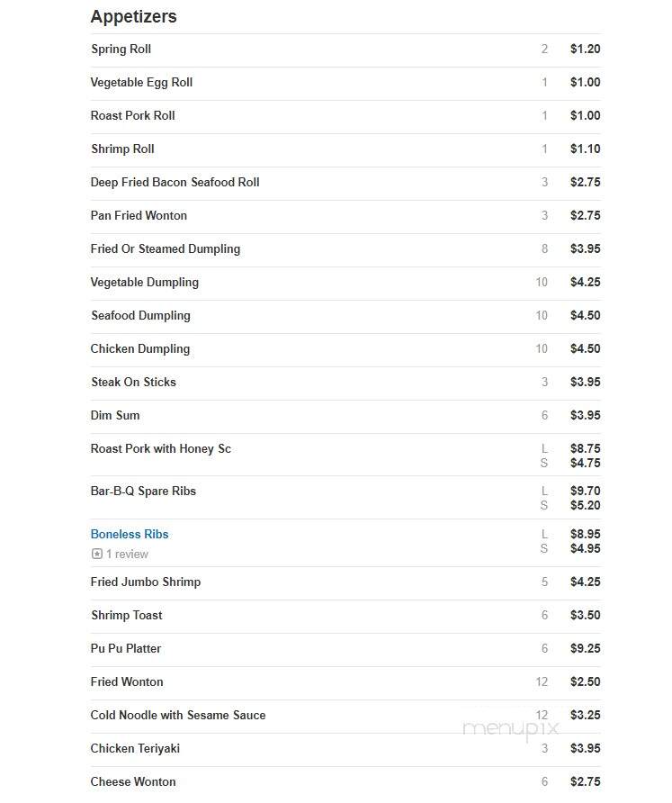Screen dimensions: 672x803
Task: Select the Spring Roll menu item
Action: pyautogui.click(x=121, y=50)
